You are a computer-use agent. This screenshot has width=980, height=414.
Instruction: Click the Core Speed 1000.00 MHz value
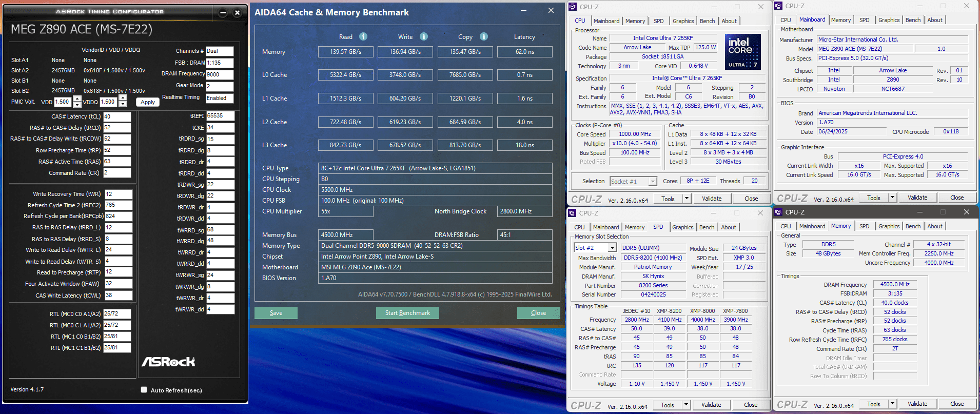pos(635,134)
